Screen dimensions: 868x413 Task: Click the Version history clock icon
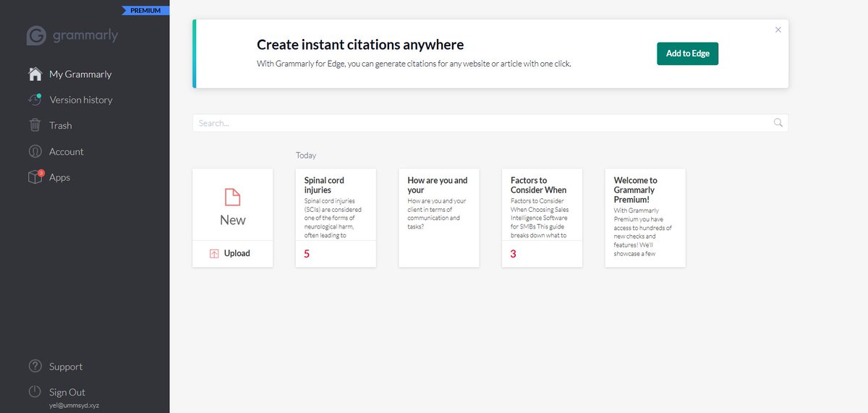tap(34, 100)
